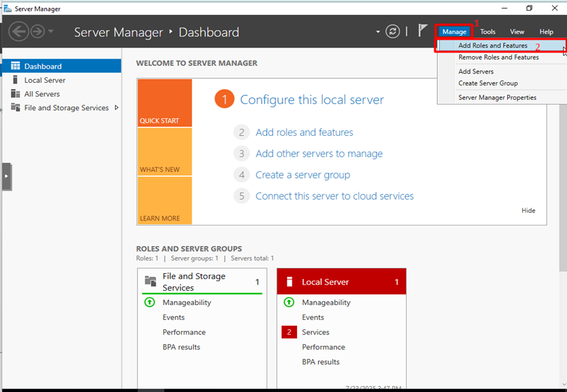Hide the welcome tile using the Hide link

[528, 210]
